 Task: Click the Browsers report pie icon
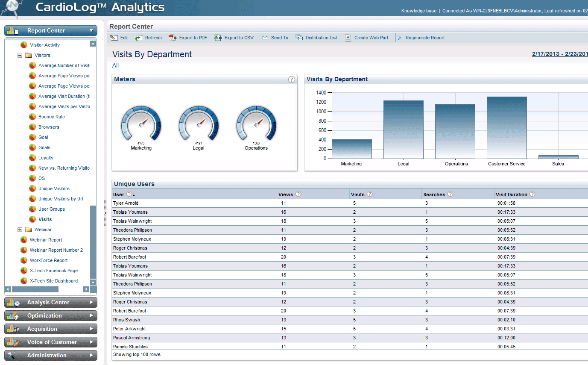tap(32, 127)
